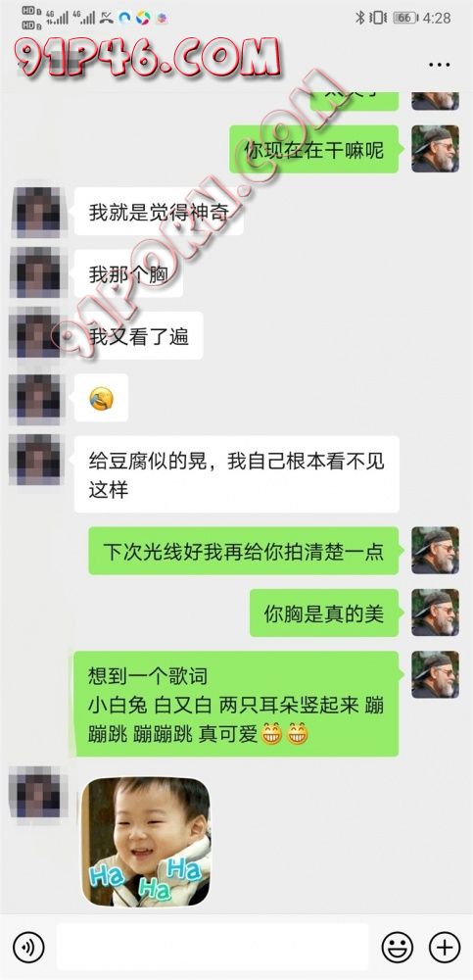Tap the sender avatar beside 你现在在干嘛呢
The width and height of the screenshot is (473, 980).
point(435,149)
